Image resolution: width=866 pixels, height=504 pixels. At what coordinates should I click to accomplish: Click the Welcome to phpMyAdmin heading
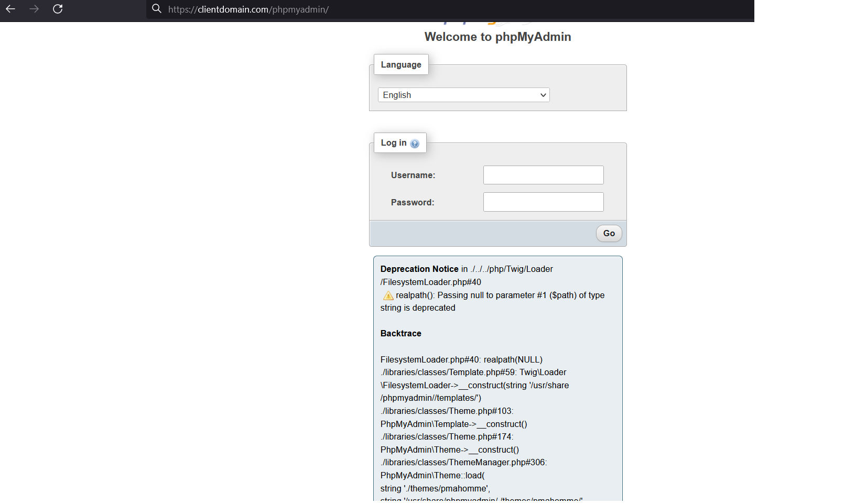point(497,37)
